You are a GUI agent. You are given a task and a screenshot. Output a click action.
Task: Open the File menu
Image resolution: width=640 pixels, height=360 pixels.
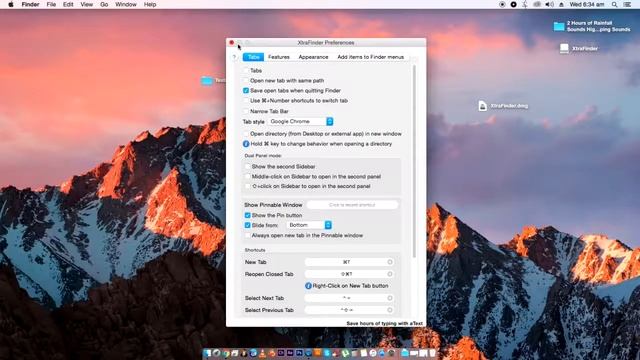[51, 4]
